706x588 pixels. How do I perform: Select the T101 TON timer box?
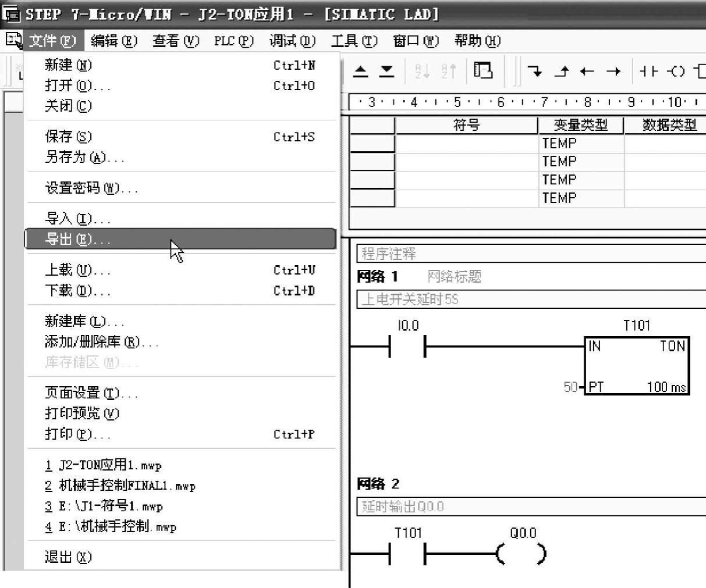point(637,366)
